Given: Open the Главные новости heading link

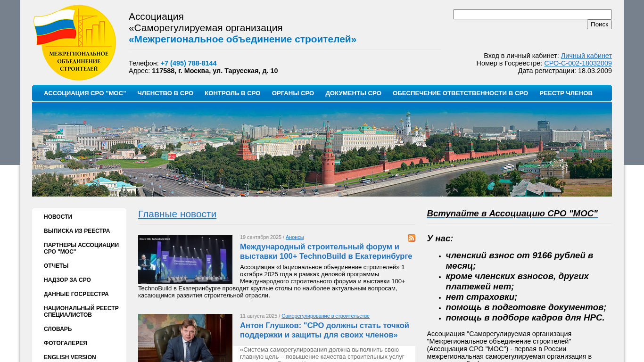Looking at the screenshot, I should pyautogui.click(x=177, y=214).
